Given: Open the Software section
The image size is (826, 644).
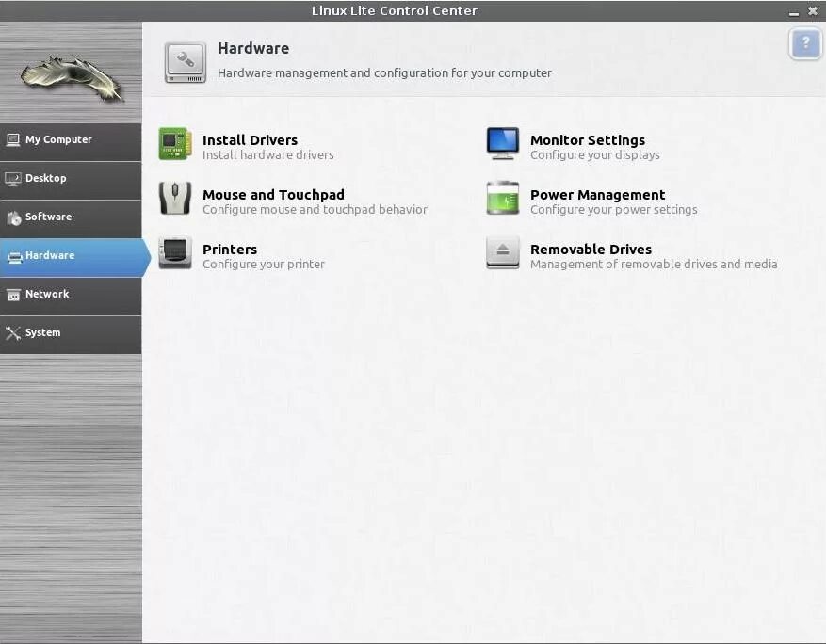Looking at the screenshot, I should point(71,219).
